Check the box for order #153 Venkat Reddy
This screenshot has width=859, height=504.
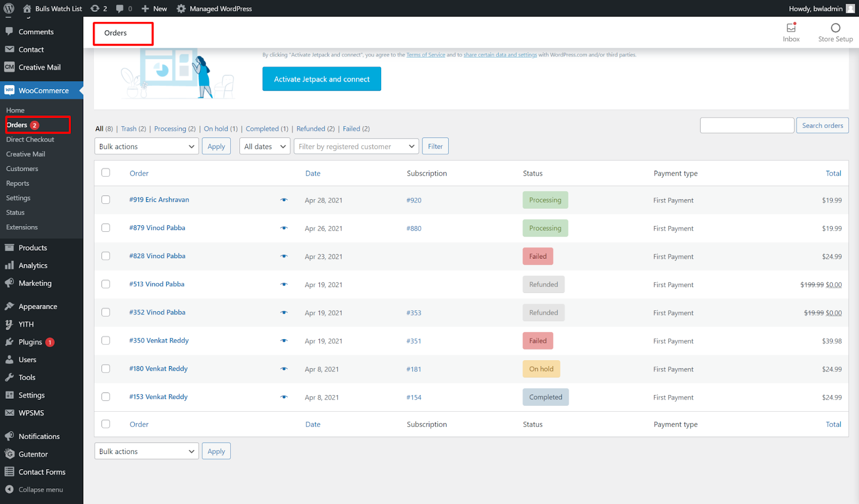(x=106, y=397)
